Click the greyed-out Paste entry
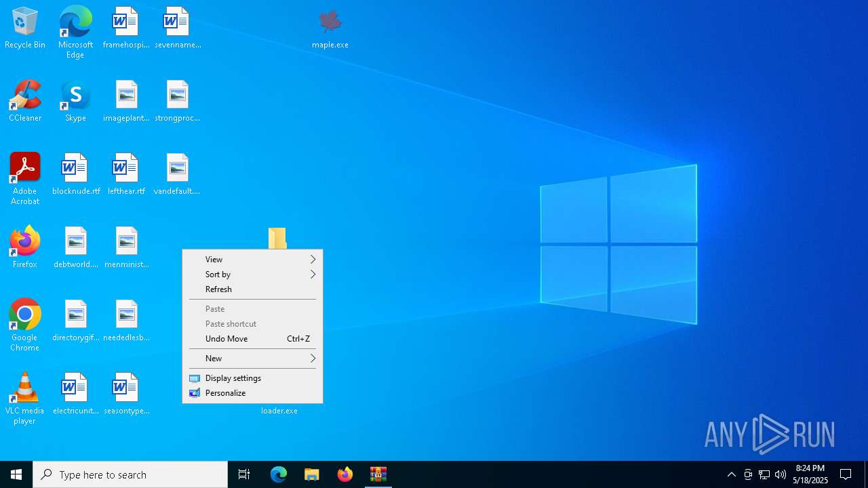This screenshot has height=488, width=868. pos(252,309)
